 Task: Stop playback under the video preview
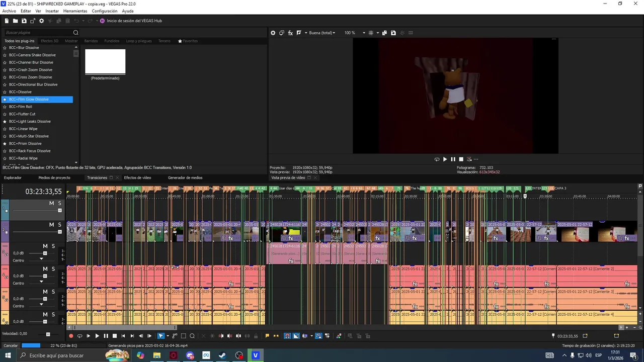[x=461, y=159]
